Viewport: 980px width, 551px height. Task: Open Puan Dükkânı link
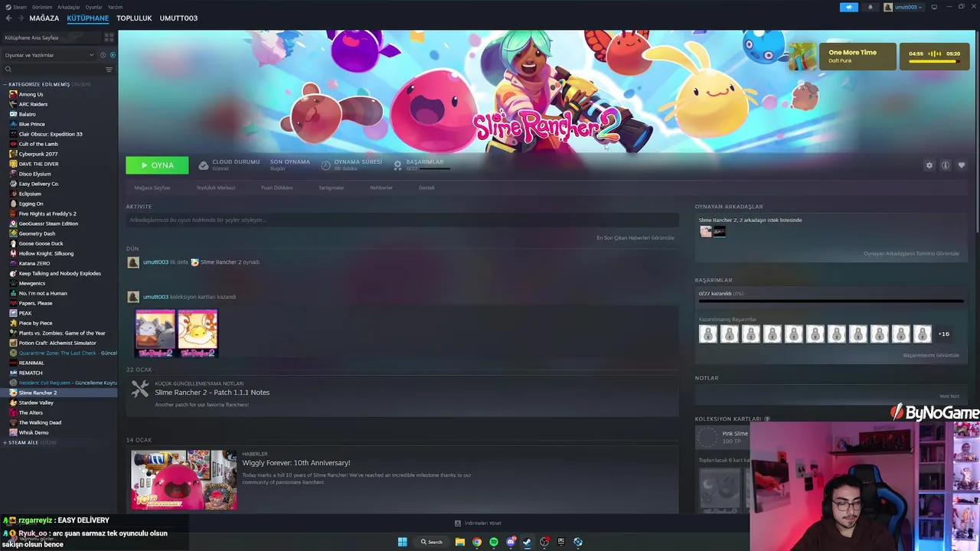pos(276,187)
